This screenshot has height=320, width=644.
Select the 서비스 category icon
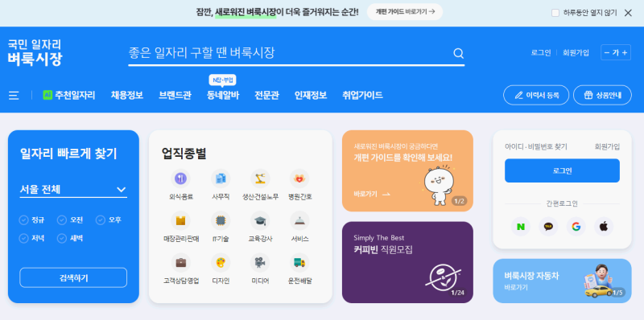tap(299, 221)
